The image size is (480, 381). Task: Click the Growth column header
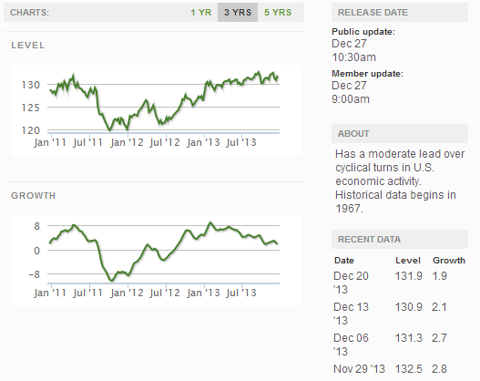pyautogui.click(x=449, y=260)
